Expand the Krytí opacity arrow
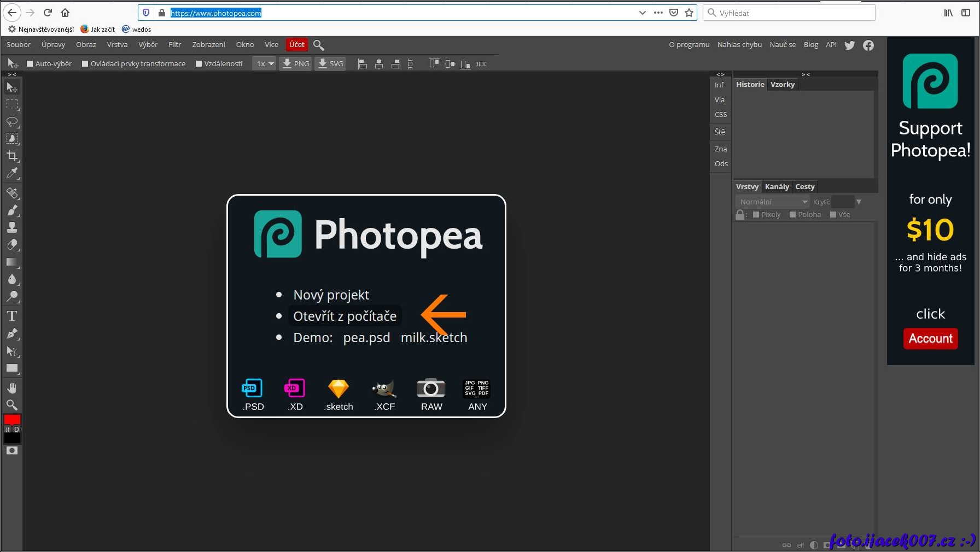Viewport: 980px width, 552px height. (x=859, y=202)
